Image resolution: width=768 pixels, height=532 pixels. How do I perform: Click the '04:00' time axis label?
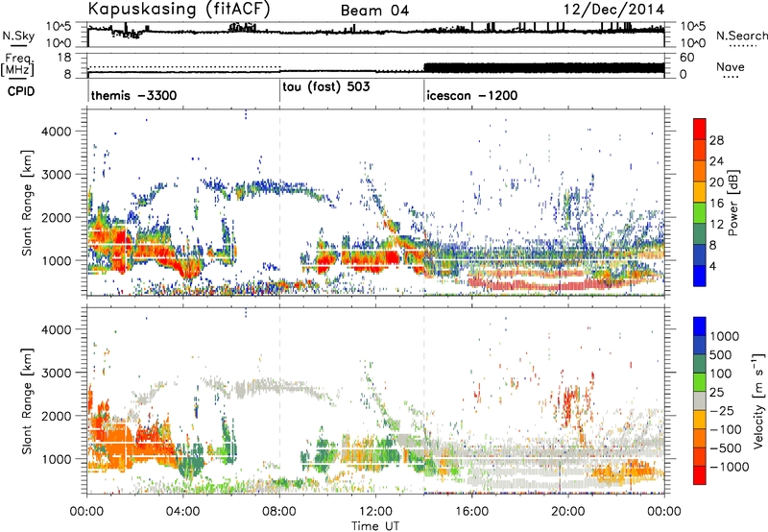click(182, 512)
